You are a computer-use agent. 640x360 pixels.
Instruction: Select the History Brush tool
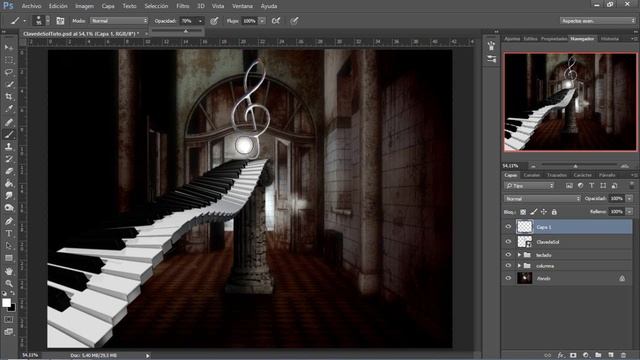click(9, 159)
